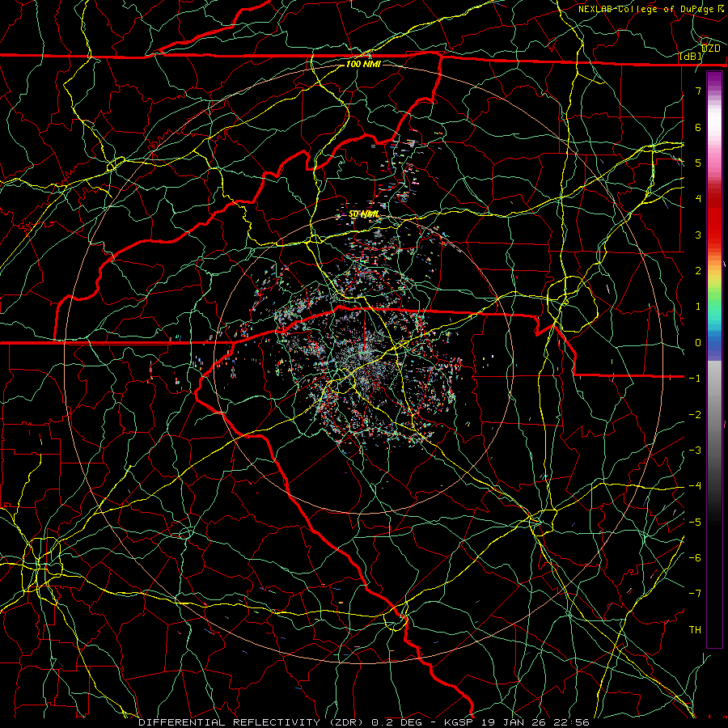The image size is (728, 728).
Task: Click the KGSP radar site identifier
Action: 459,722
